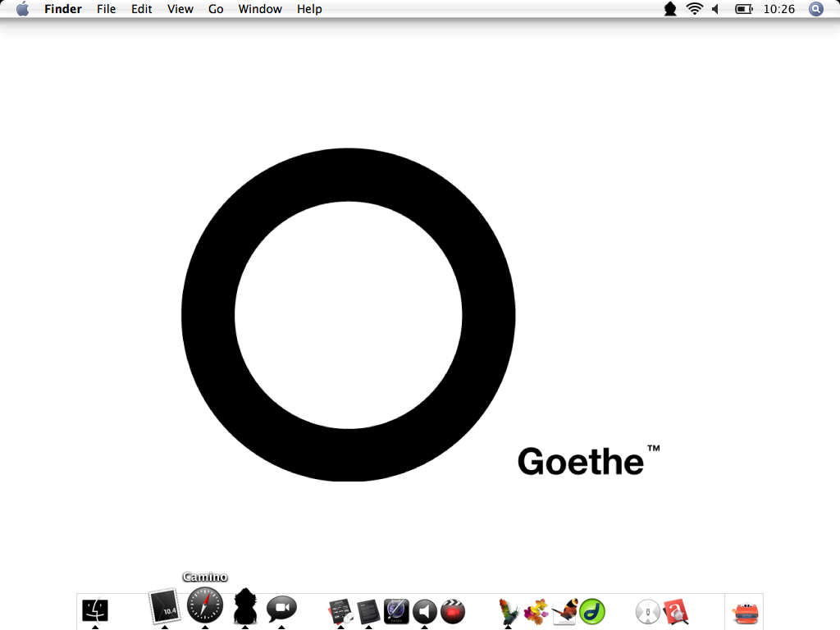Open the round speaker icon in Dock

[425, 612]
